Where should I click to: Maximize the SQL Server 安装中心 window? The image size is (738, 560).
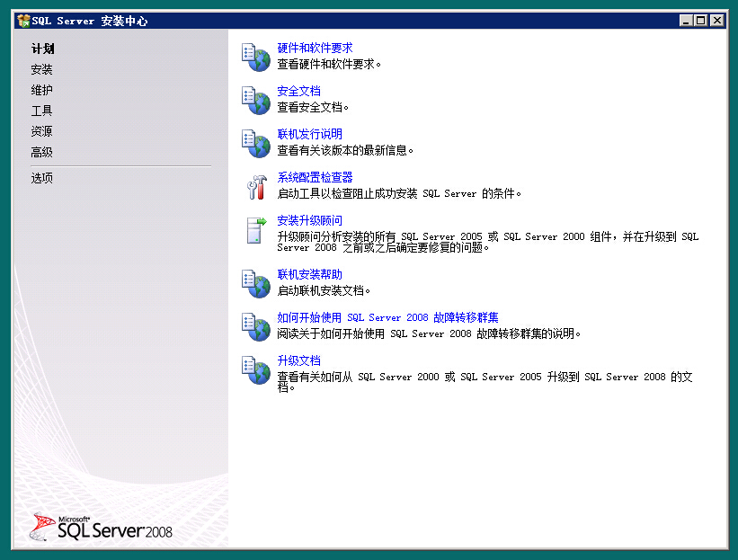click(701, 21)
